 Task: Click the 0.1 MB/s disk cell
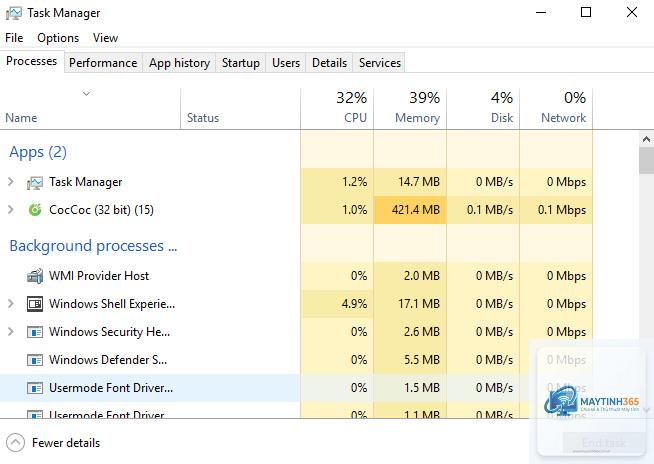coord(483,210)
